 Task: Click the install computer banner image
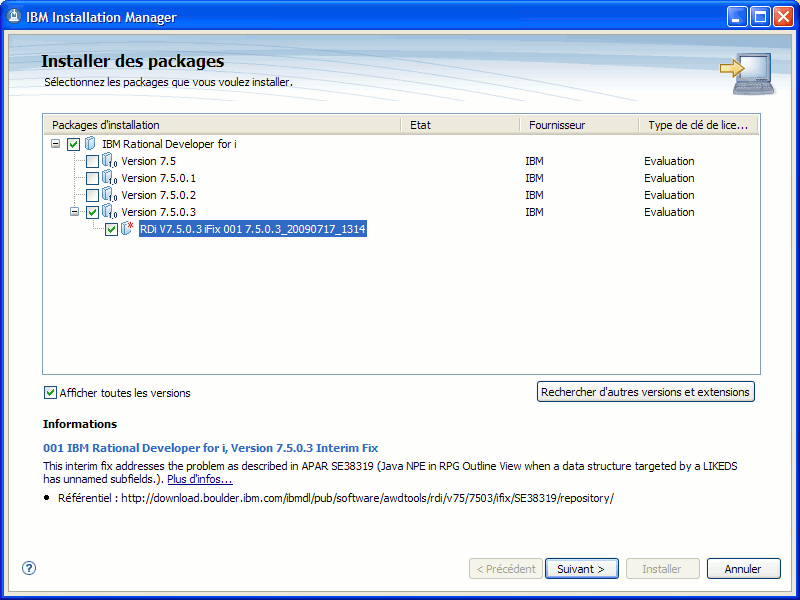pyautogui.click(x=748, y=72)
